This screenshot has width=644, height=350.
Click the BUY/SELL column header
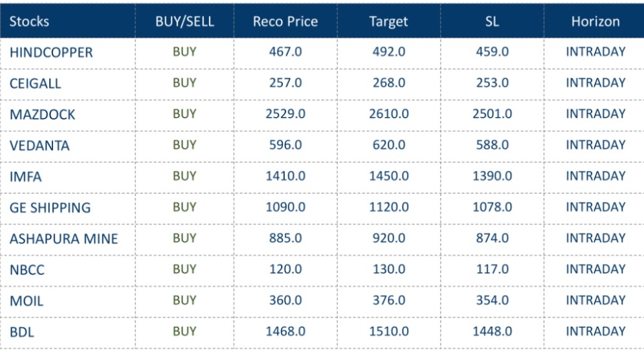[184, 21]
